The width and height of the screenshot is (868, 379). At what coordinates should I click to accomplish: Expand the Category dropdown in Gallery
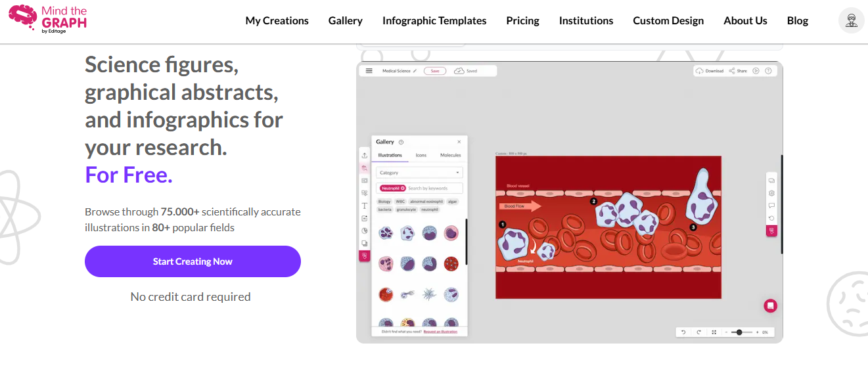[x=419, y=173]
